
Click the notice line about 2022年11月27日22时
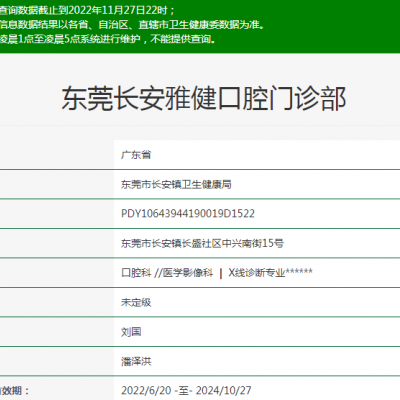pyautogui.click(x=87, y=10)
